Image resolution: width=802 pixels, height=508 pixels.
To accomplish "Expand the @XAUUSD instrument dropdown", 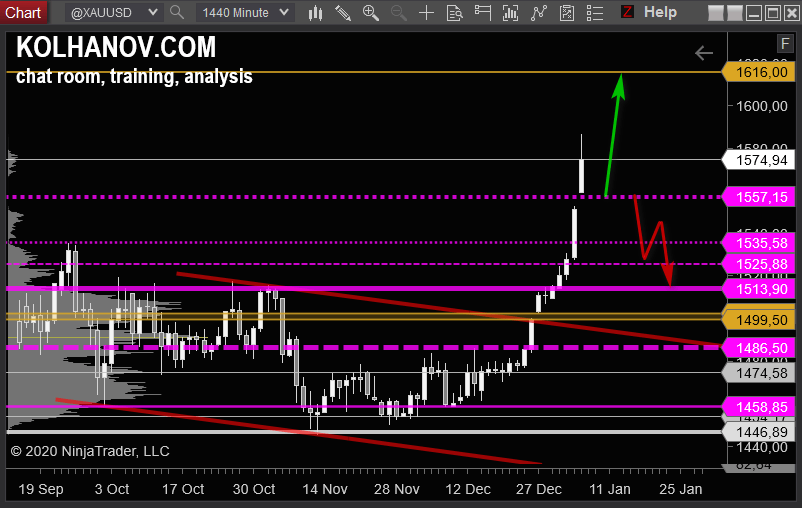I will [x=113, y=13].
